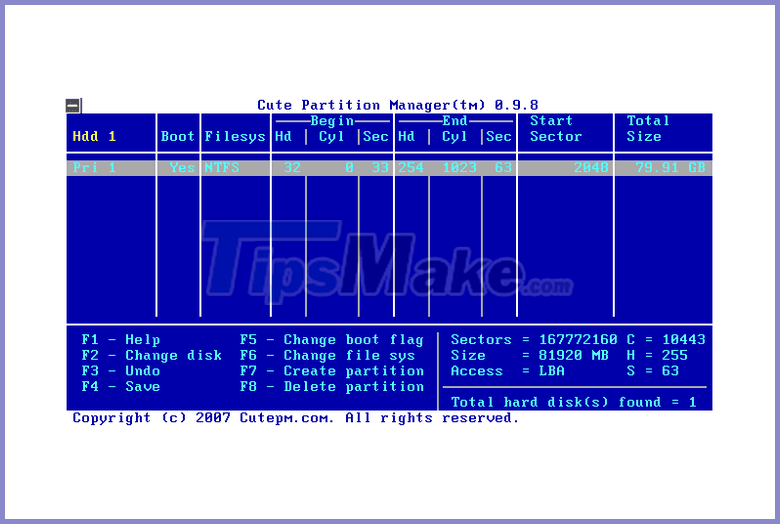Viewport: 780px width, 524px height.
Task: Click the Size = 81920 MB line
Action: [x=529, y=355]
